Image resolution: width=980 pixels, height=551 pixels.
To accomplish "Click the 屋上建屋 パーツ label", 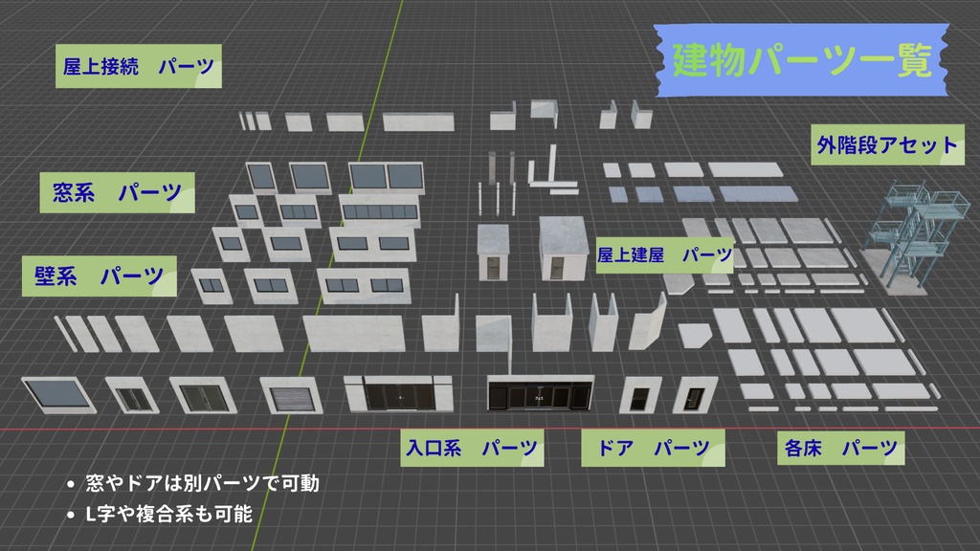I will (664, 254).
